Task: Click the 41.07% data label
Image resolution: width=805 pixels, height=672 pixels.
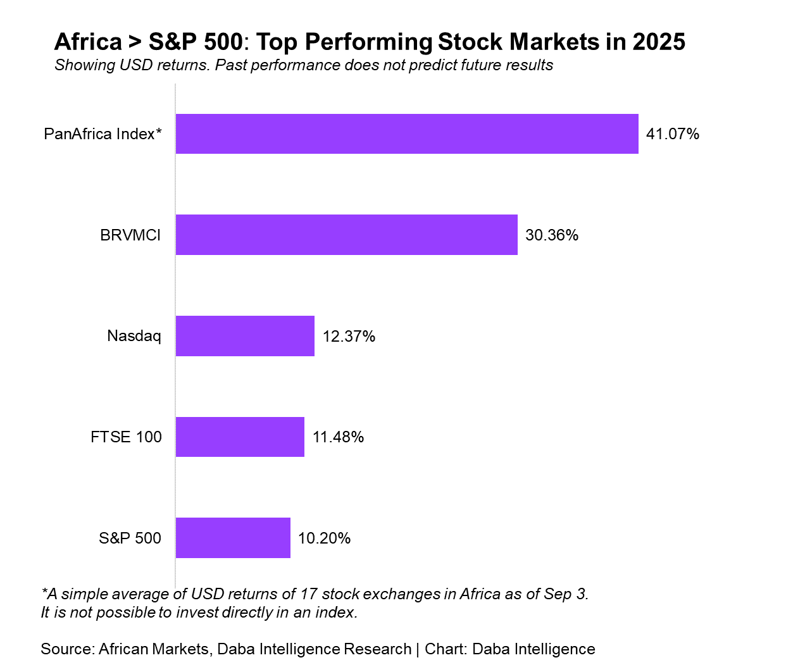Action: point(673,134)
